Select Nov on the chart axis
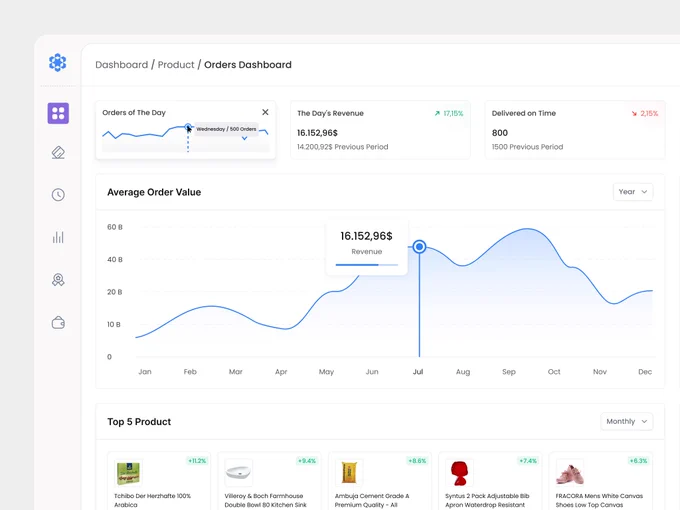The image size is (680, 510). pyautogui.click(x=600, y=372)
